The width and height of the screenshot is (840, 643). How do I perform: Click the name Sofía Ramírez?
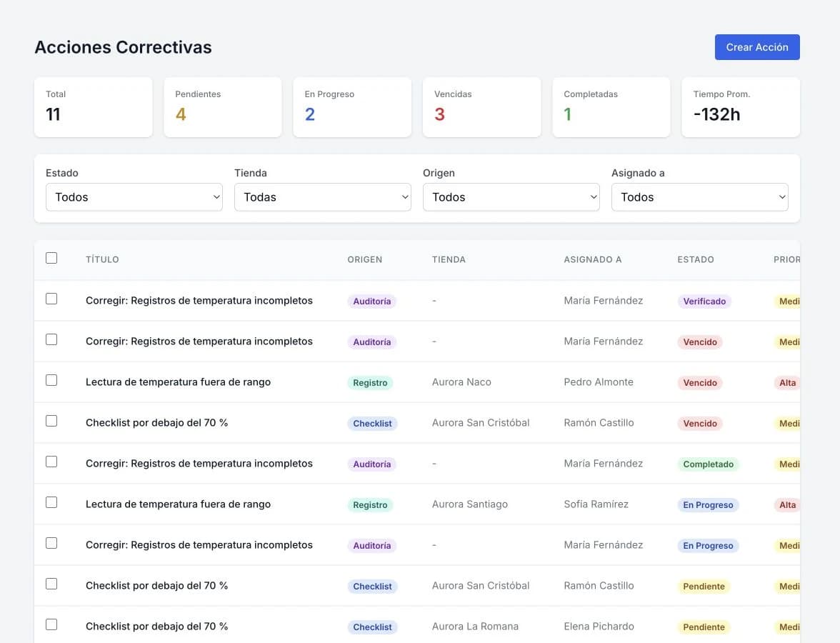[x=596, y=504]
